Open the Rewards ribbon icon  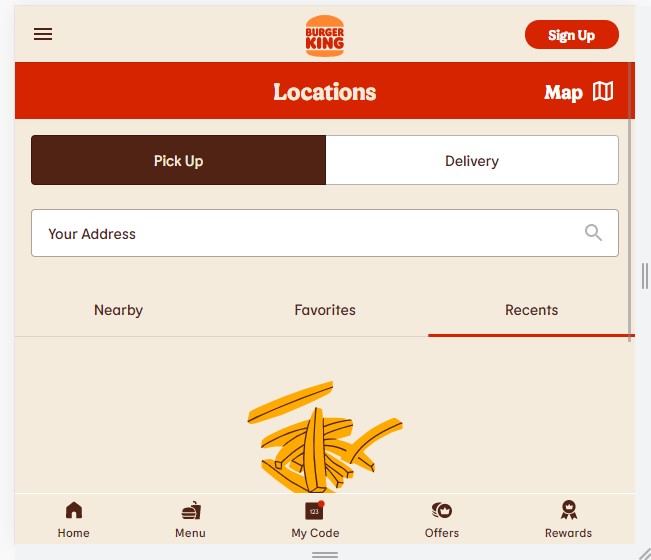[569, 510]
